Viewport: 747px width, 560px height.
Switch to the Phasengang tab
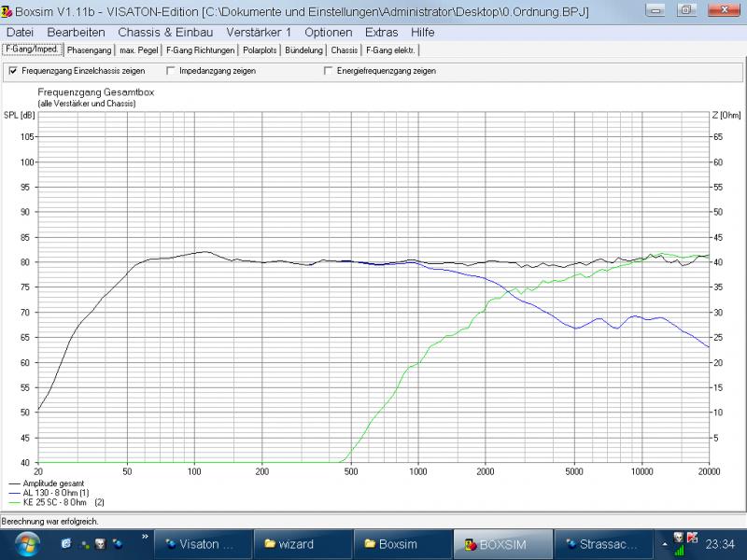[89, 49]
